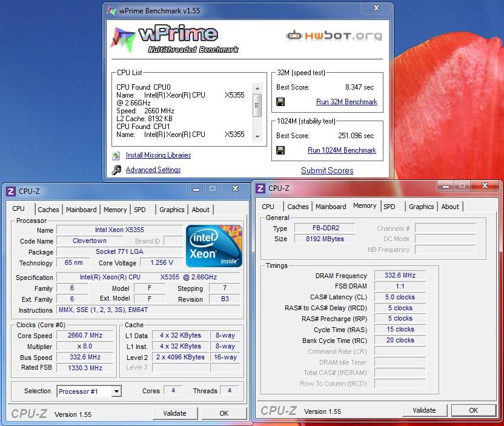The width and height of the screenshot is (504, 426).
Task: Click the Bank Cycle Time value 20 clocks
Action: (x=400, y=340)
